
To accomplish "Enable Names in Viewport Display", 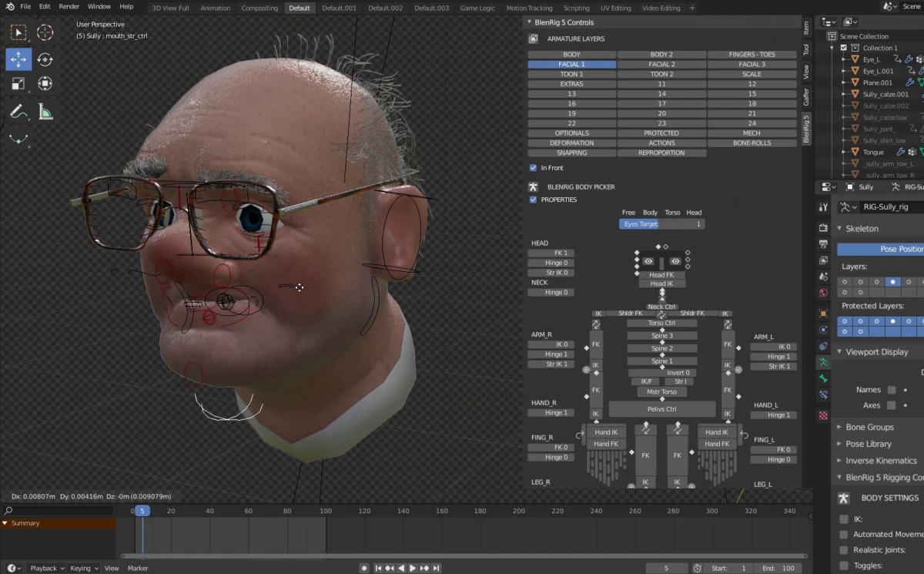I will tap(892, 390).
